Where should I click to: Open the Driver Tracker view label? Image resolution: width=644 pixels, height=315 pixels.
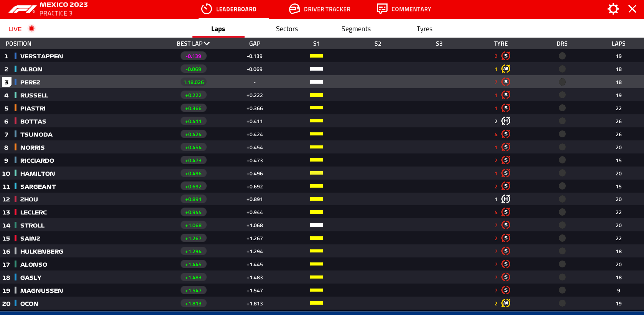327,9
